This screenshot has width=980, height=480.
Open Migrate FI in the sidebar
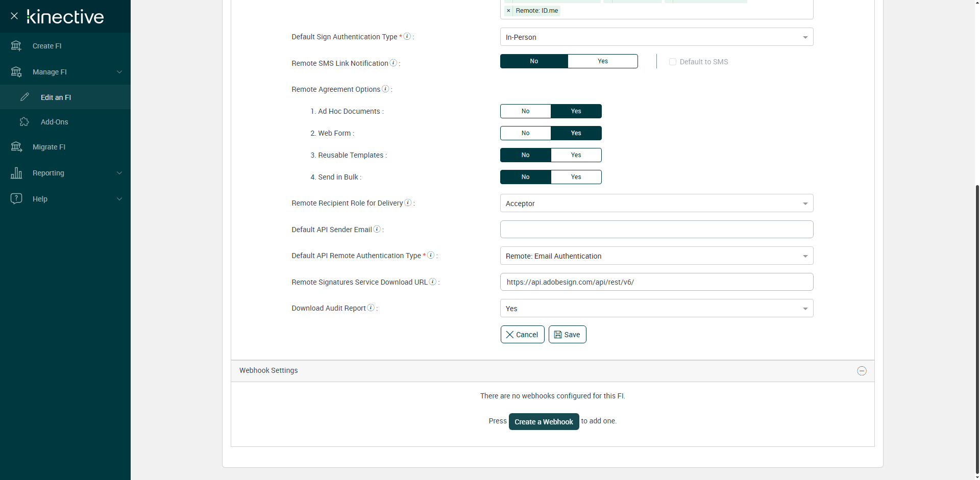65,147
